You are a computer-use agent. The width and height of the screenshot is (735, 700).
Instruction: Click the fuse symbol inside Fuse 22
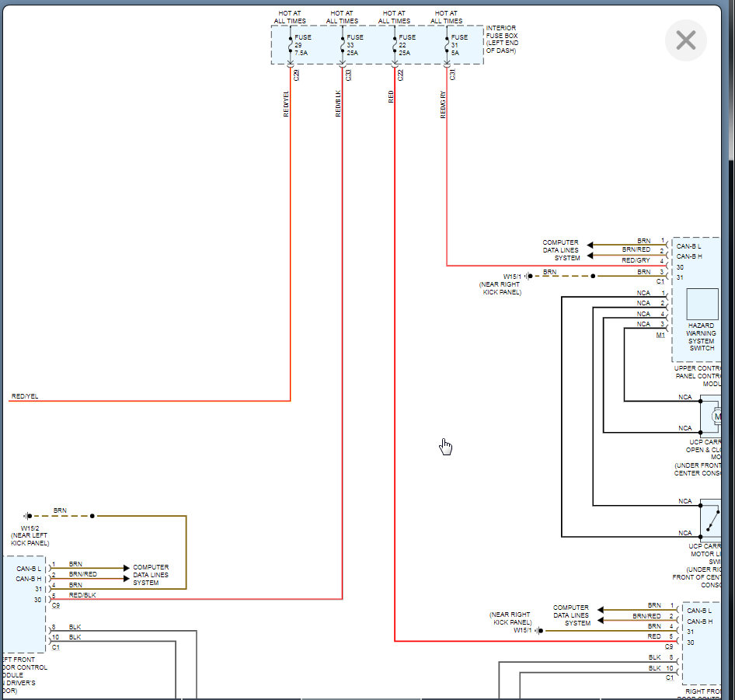[395, 44]
